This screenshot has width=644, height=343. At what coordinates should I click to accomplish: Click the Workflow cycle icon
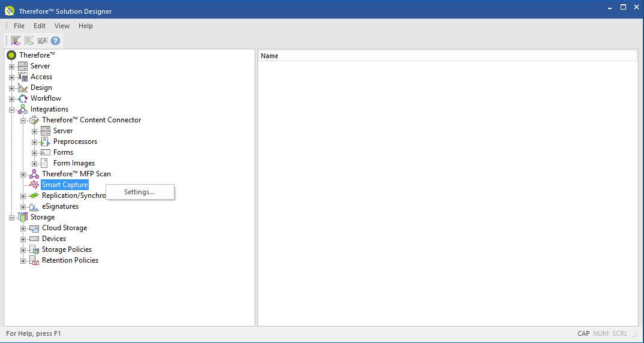coord(23,98)
